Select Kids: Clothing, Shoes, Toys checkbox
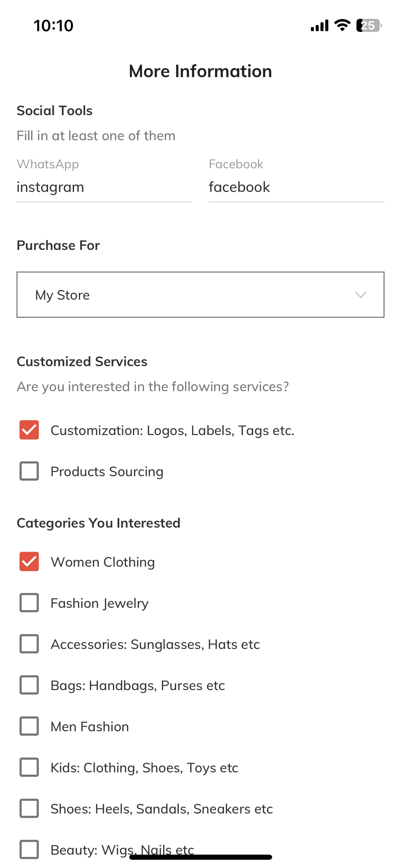This screenshot has height=868, width=401. tap(29, 767)
